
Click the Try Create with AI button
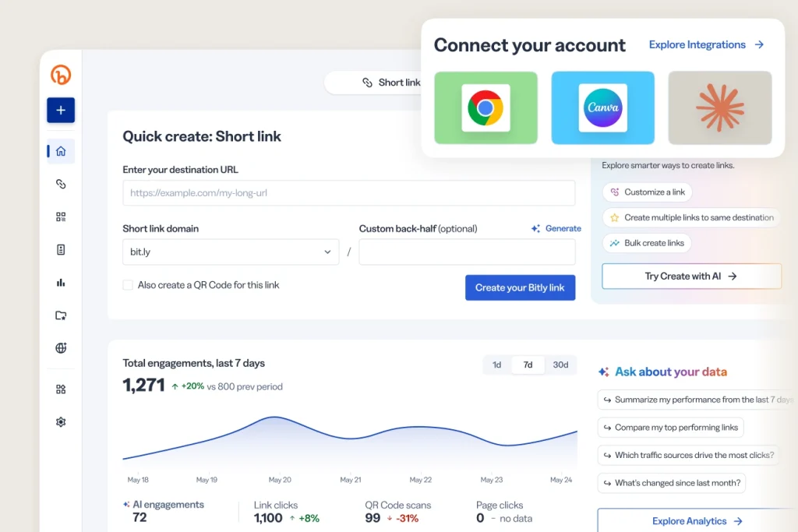691,277
